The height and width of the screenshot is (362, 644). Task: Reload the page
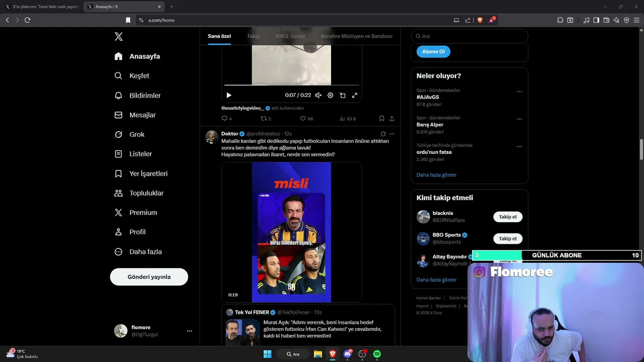tap(27, 20)
